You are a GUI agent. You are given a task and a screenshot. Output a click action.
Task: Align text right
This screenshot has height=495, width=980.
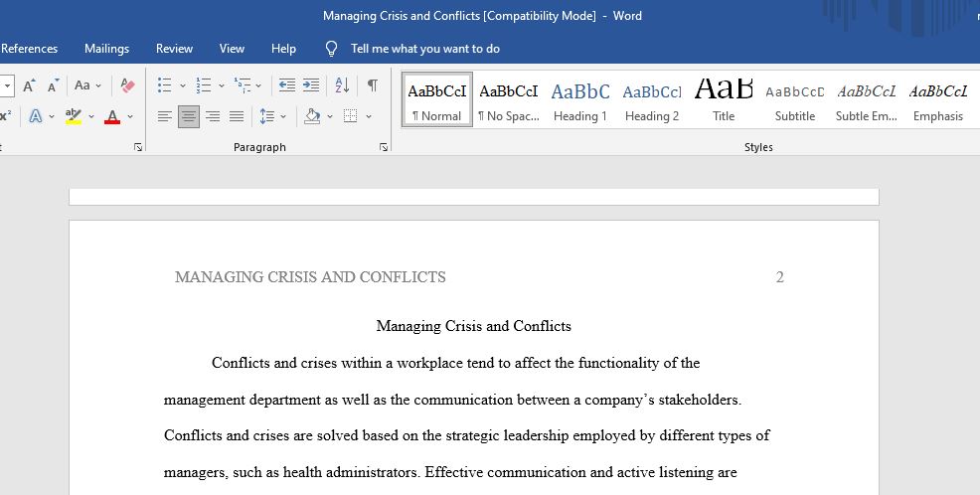tap(213, 116)
